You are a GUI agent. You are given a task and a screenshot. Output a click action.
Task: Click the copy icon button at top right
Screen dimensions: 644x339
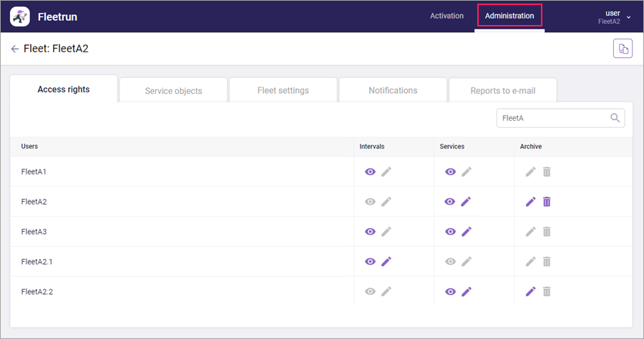pos(623,49)
